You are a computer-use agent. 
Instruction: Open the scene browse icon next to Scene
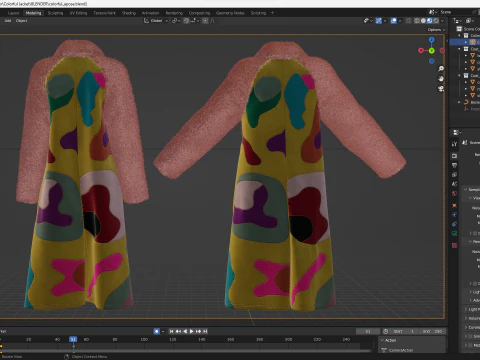(x=433, y=12)
